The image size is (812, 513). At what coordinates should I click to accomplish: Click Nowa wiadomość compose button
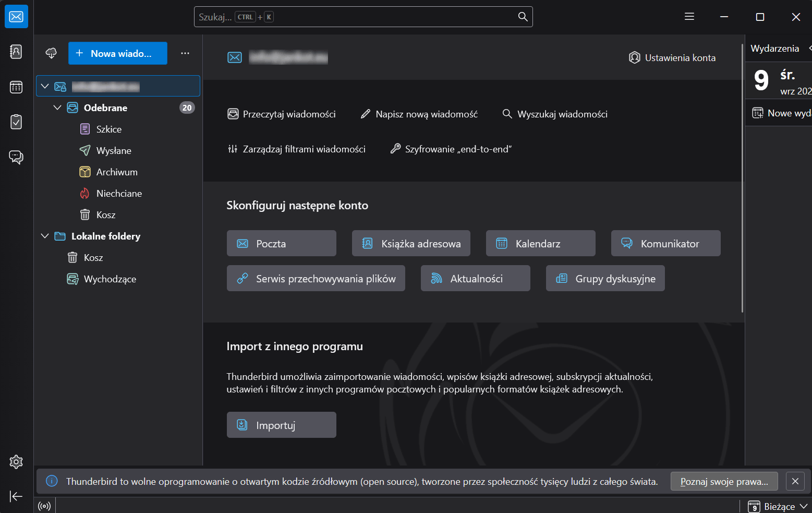pyautogui.click(x=118, y=53)
